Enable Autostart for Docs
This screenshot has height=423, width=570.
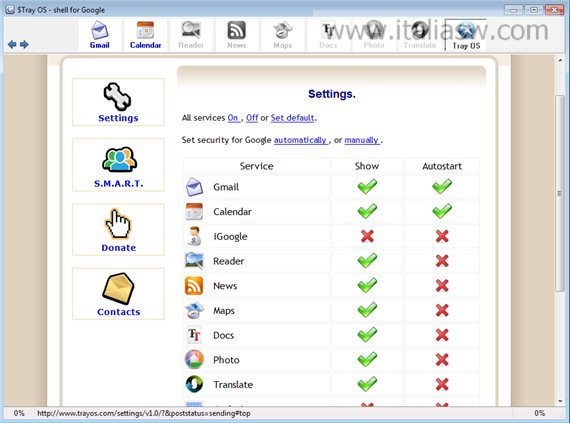click(442, 335)
